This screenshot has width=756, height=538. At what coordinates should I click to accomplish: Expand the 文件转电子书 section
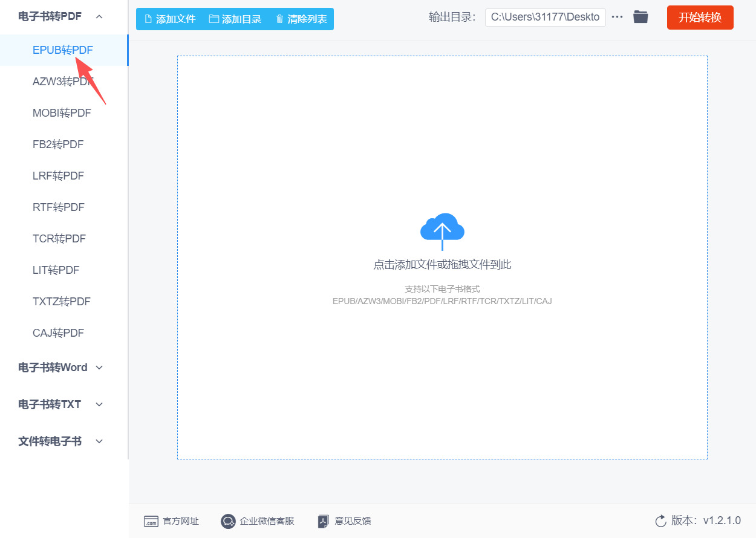tap(60, 441)
